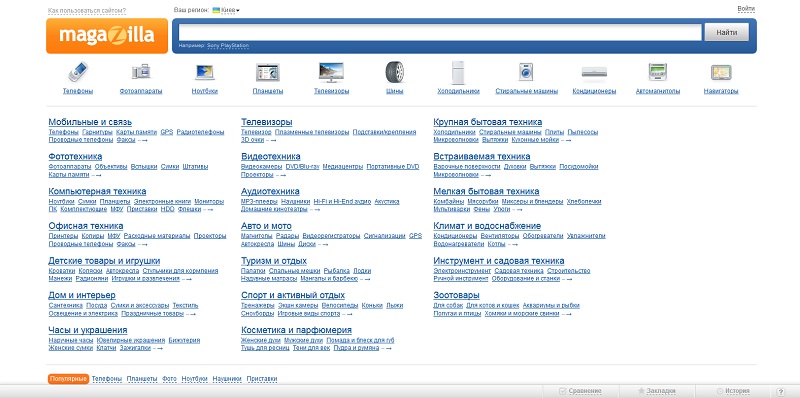Open the Туризм и отдых category
This screenshot has height=398, width=800.
pos(274,261)
